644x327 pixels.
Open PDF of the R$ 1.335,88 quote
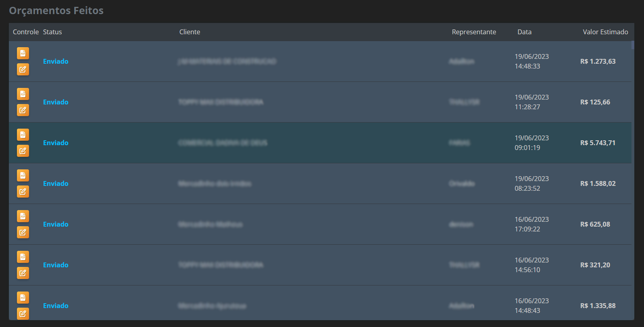tap(23, 298)
